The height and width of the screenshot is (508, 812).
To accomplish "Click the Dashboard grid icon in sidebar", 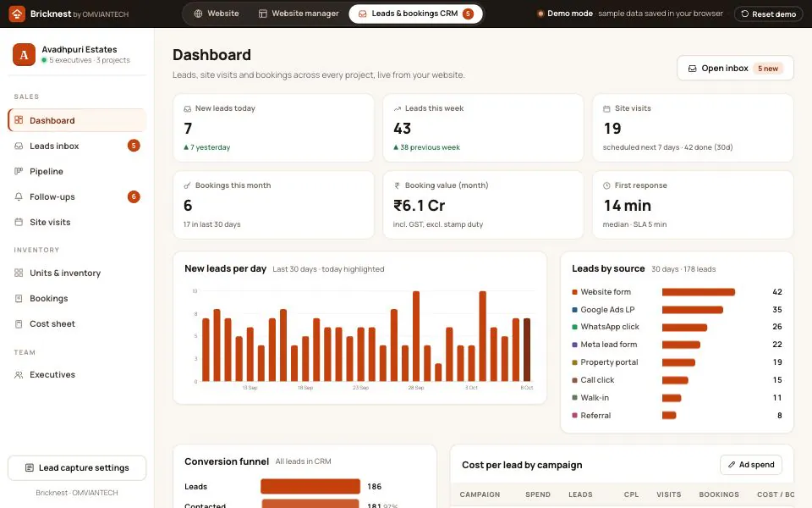I will click(x=19, y=120).
